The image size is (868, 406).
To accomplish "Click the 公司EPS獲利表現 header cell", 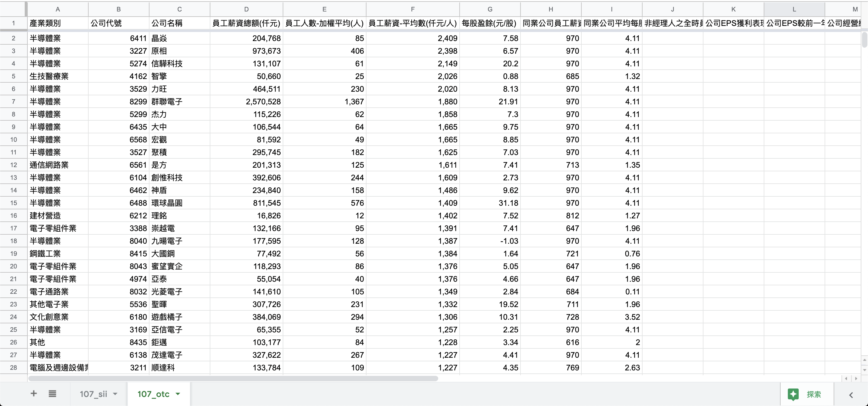I will 734,23.
